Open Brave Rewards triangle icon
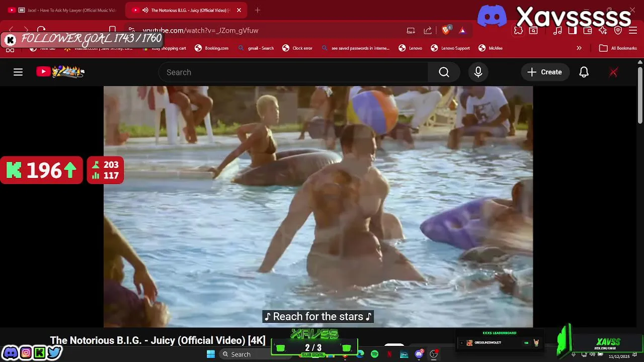644x362 pixels. click(x=462, y=30)
